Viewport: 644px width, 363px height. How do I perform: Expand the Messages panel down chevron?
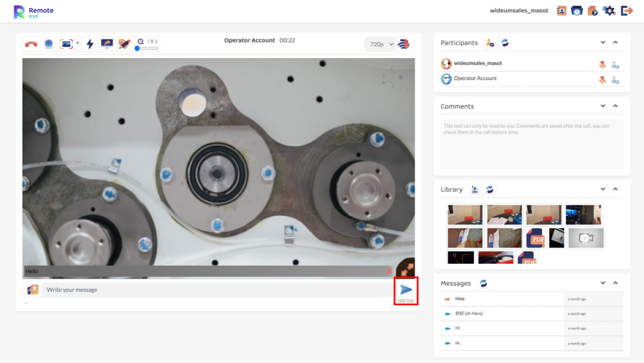[x=603, y=283]
